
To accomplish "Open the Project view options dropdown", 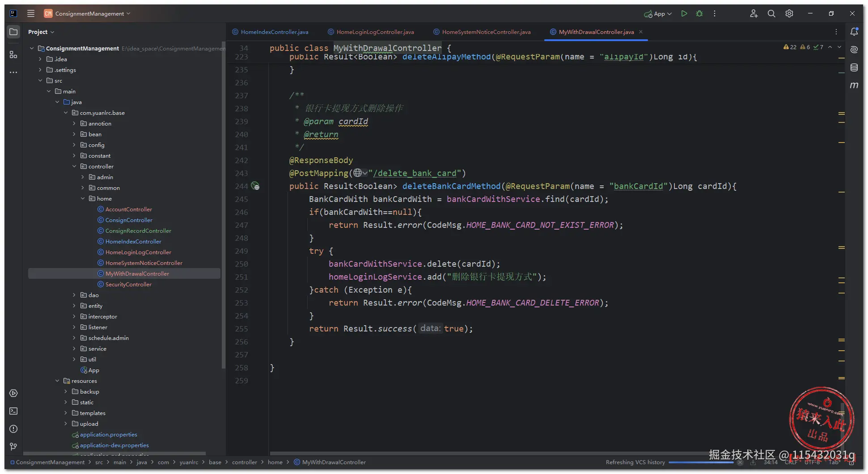I will [41, 32].
